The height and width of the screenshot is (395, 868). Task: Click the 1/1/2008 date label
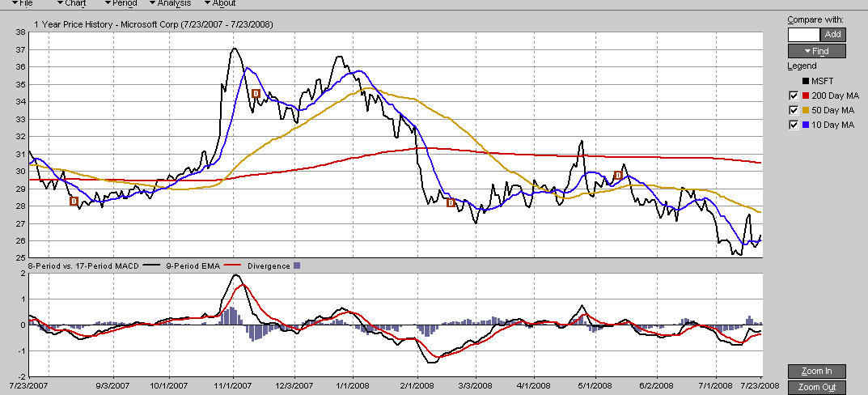click(353, 385)
